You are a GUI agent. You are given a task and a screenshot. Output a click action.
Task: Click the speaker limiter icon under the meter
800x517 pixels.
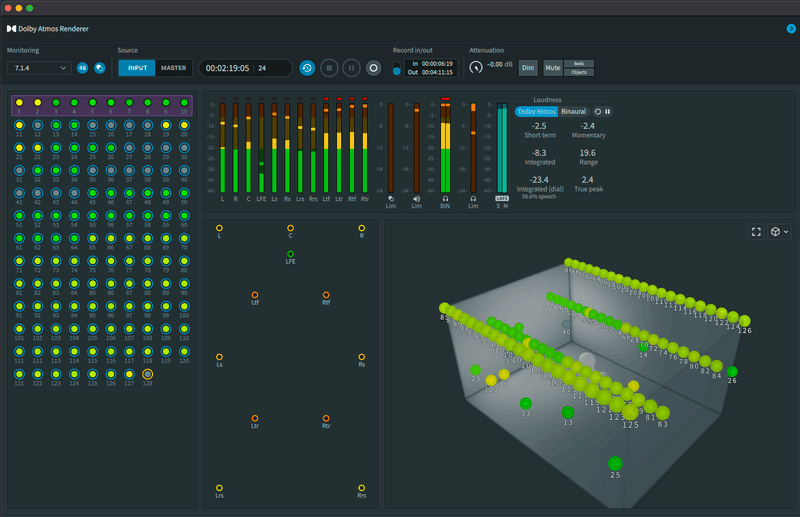[x=416, y=199]
